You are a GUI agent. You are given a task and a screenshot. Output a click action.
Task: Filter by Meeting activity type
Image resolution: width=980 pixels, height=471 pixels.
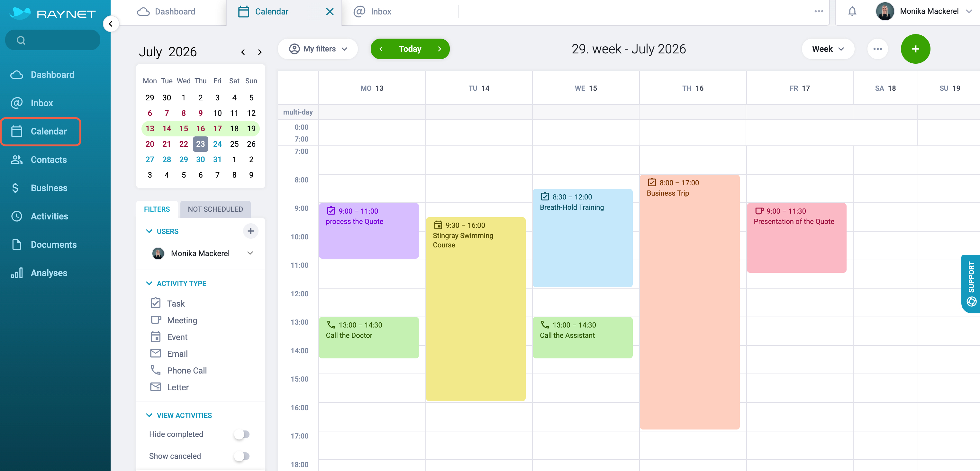point(174,320)
